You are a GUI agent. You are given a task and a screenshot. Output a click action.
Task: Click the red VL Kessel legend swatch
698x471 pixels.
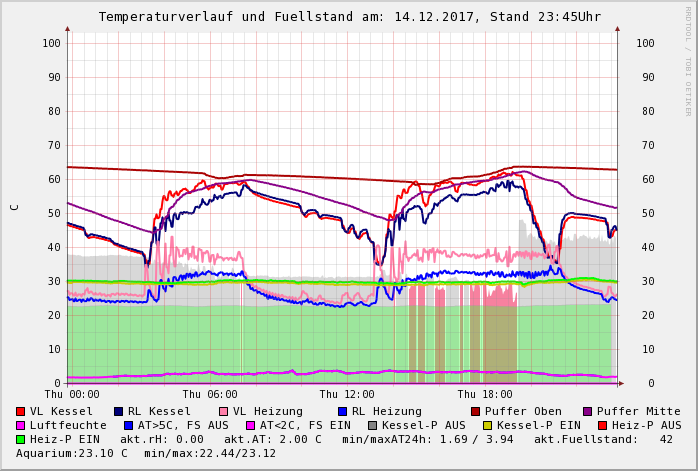[21, 411]
